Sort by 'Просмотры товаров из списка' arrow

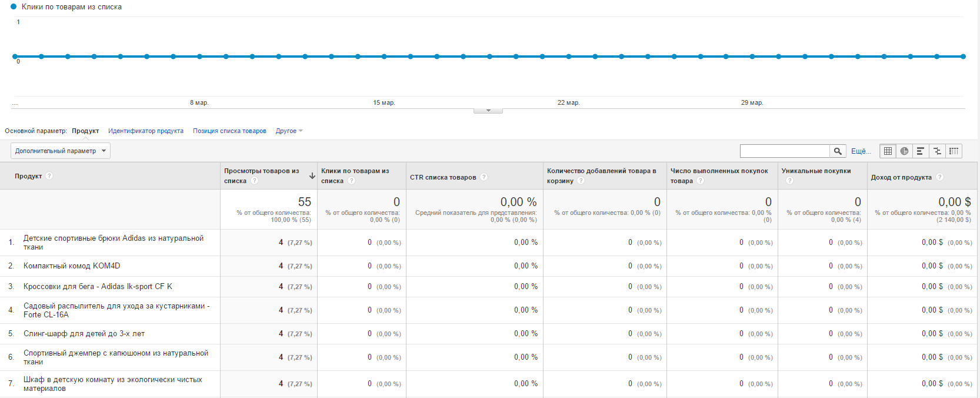point(312,176)
